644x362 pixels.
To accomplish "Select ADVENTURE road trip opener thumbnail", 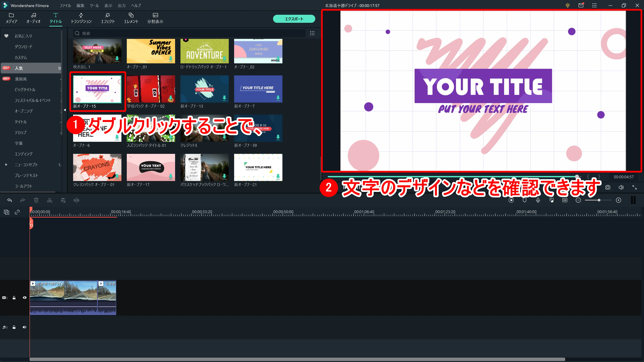I will click(204, 51).
